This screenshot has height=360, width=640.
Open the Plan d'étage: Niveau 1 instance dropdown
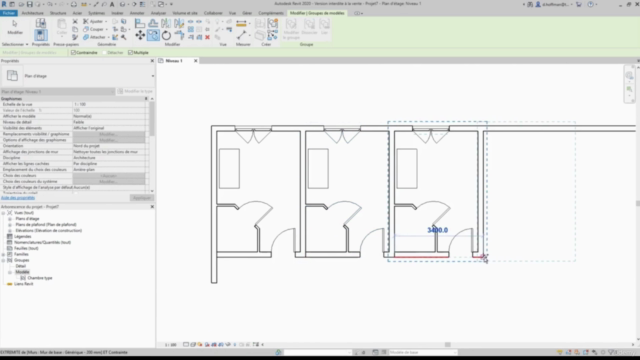pyautogui.click(x=58, y=91)
